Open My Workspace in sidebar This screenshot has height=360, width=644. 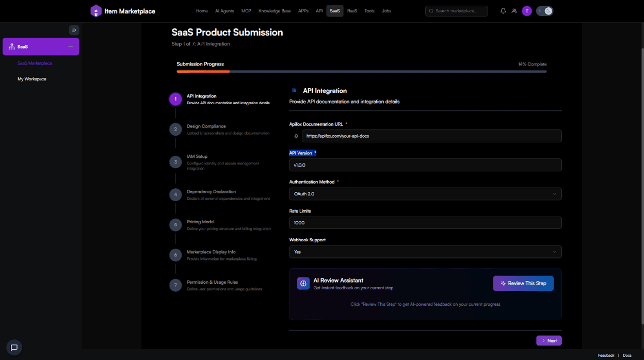tap(32, 79)
